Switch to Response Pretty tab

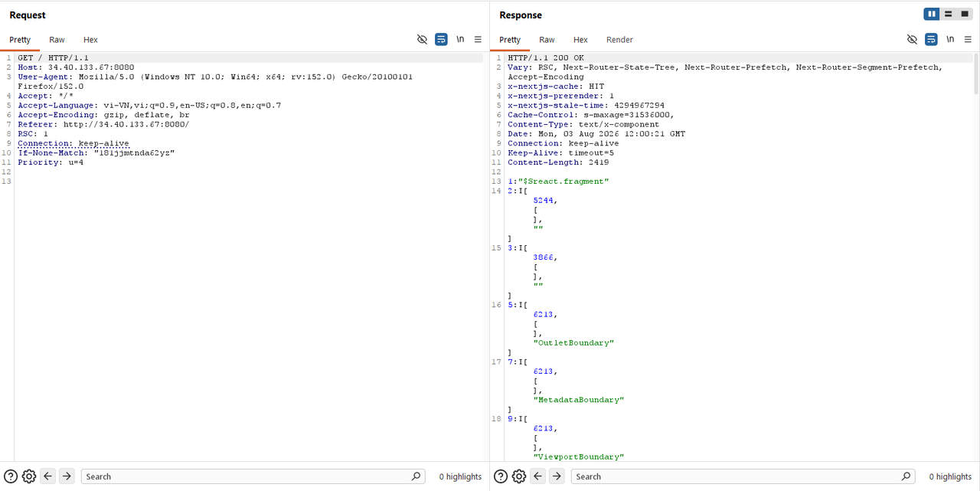510,40
